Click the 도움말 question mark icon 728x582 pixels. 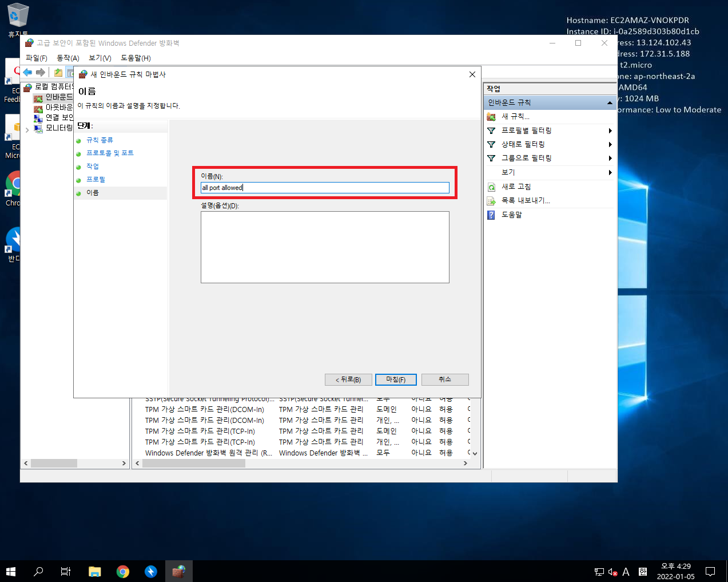click(x=491, y=215)
